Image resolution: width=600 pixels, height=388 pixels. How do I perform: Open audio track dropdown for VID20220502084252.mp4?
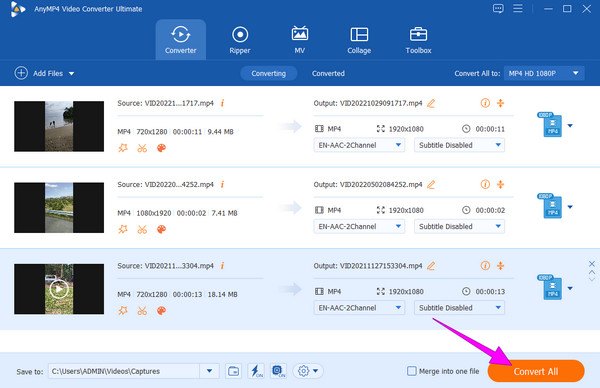pyautogui.click(x=359, y=227)
